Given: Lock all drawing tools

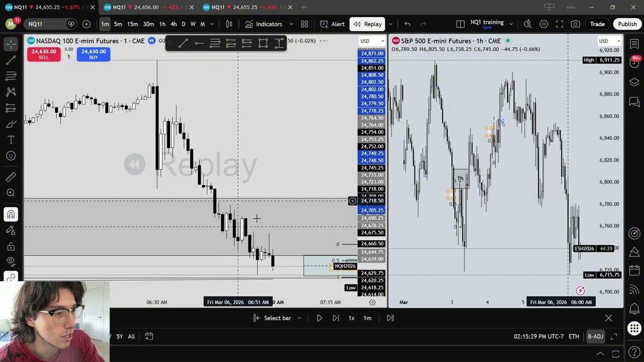Looking at the screenshot, I should pyautogui.click(x=11, y=246).
